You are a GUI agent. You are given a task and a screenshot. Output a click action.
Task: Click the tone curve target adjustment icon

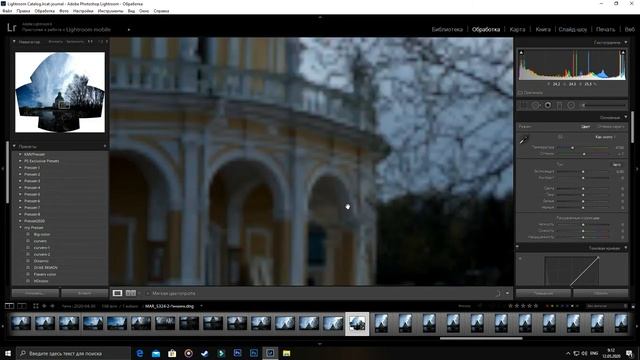(520, 258)
